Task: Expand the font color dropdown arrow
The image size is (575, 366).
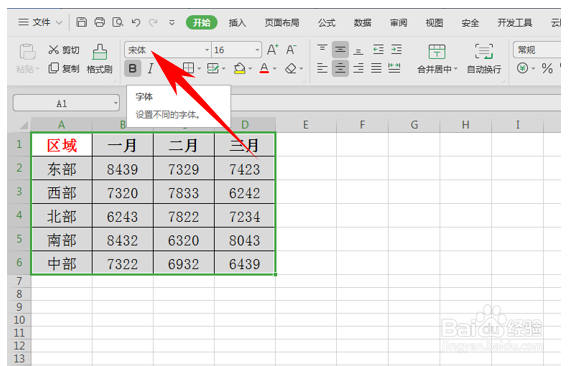Action: pos(274,69)
